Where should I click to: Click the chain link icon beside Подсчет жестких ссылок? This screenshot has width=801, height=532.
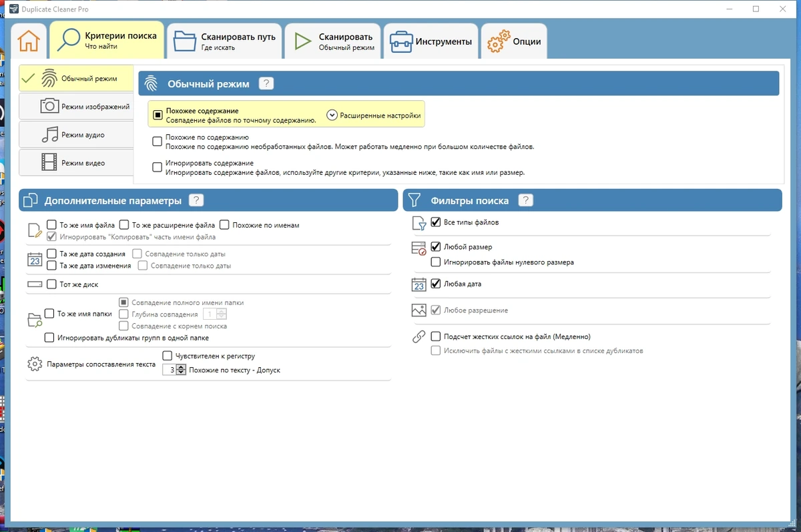(x=419, y=337)
